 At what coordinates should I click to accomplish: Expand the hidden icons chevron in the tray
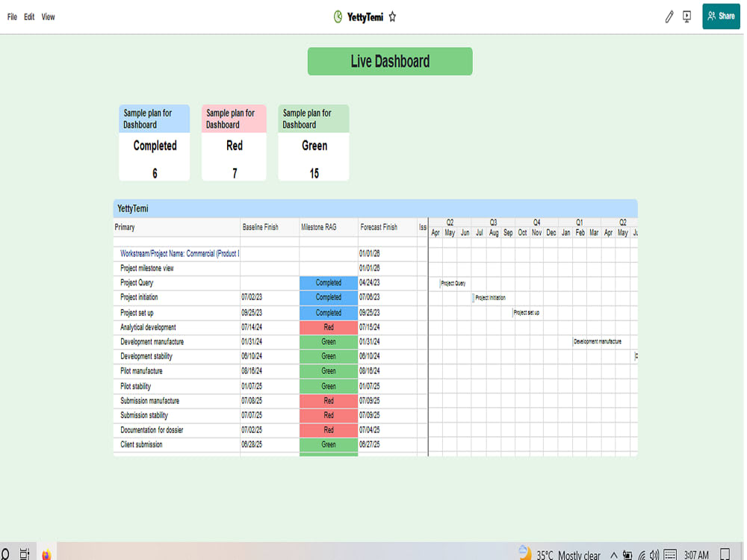pyautogui.click(x=615, y=555)
